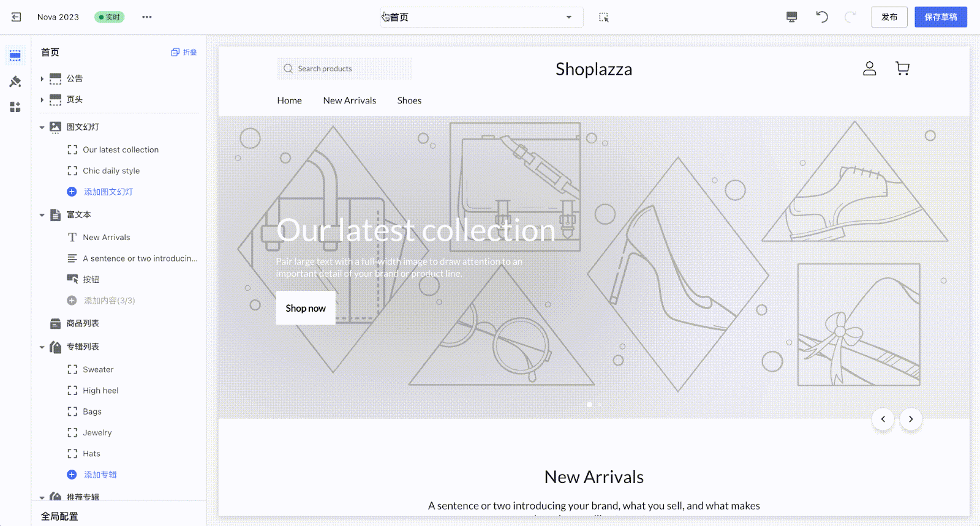Collapse the 图文幻灯 section
Viewport: 980px width, 526px height.
click(x=42, y=127)
